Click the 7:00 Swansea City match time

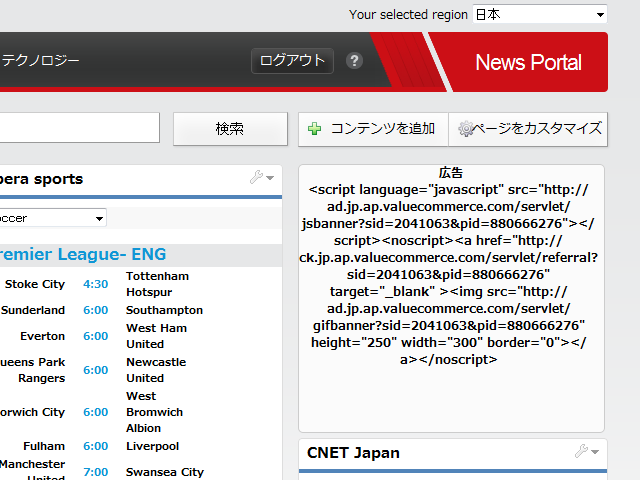click(95, 472)
